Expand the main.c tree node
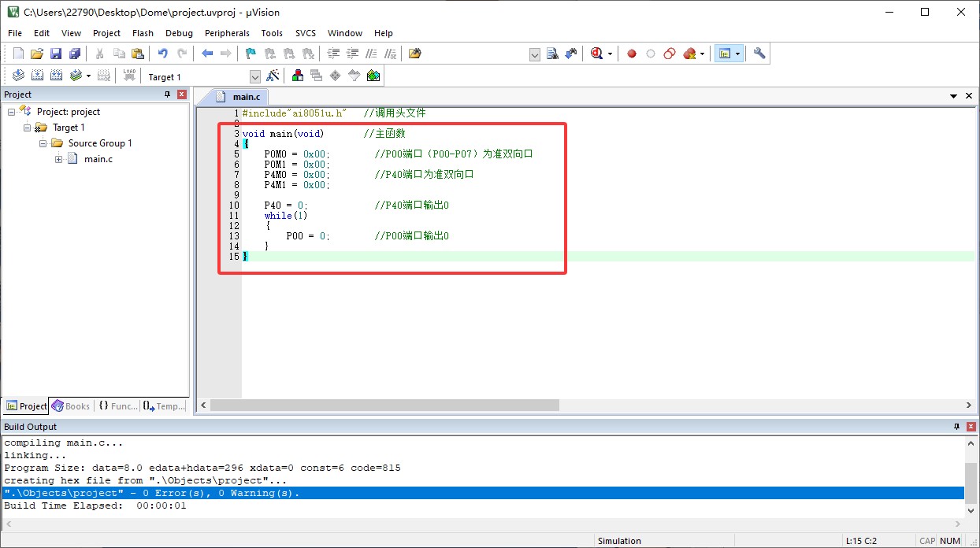The height and width of the screenshot is (548, 980). 59,159
